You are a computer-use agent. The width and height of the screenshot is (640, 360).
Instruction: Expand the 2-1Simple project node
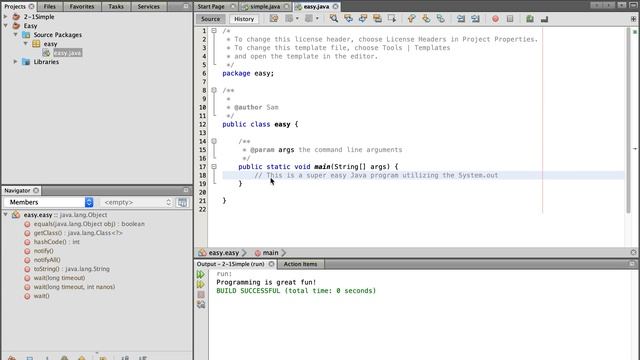6,17
